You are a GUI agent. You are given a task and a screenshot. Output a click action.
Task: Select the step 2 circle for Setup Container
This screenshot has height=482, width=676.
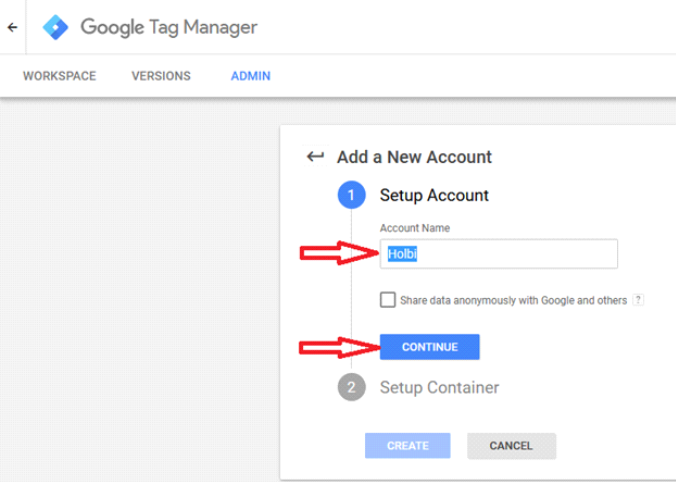click(x=351, y=387)
